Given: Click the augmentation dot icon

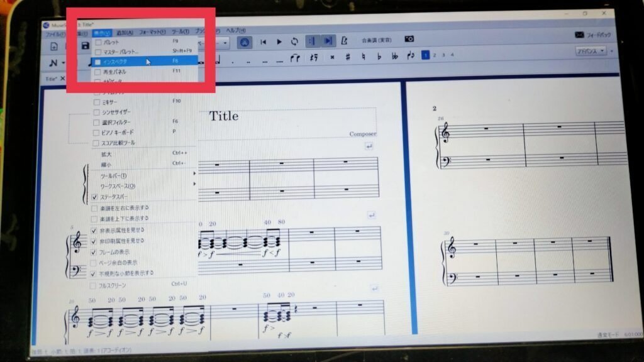Looking at the screenshot, I should coord(233,62).
